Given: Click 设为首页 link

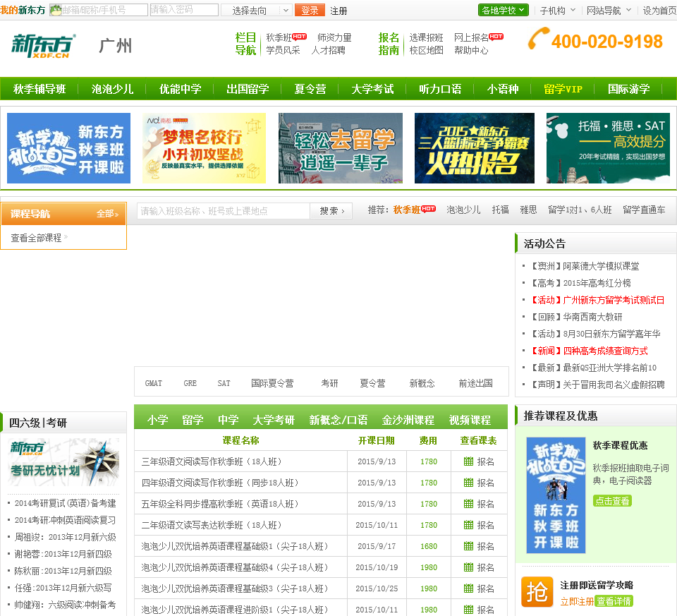Looking at the screenshot, I should click(660, 11).
